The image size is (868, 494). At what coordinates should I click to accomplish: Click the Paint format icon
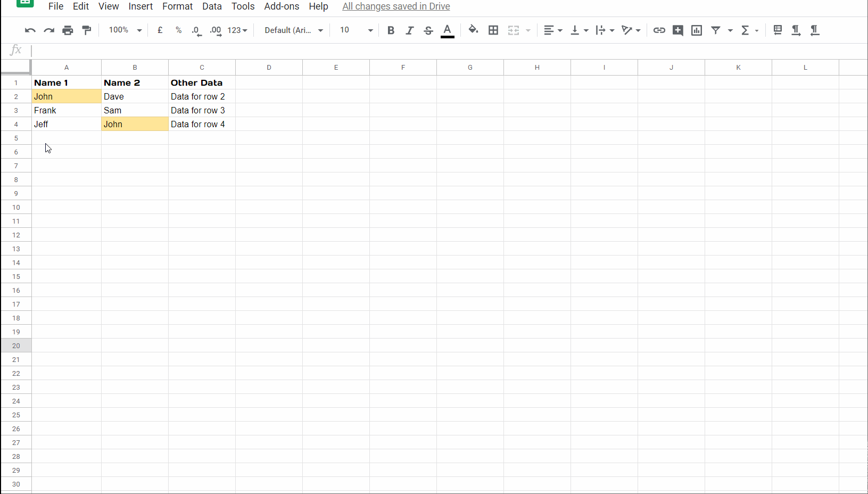[x=86, y=30]
